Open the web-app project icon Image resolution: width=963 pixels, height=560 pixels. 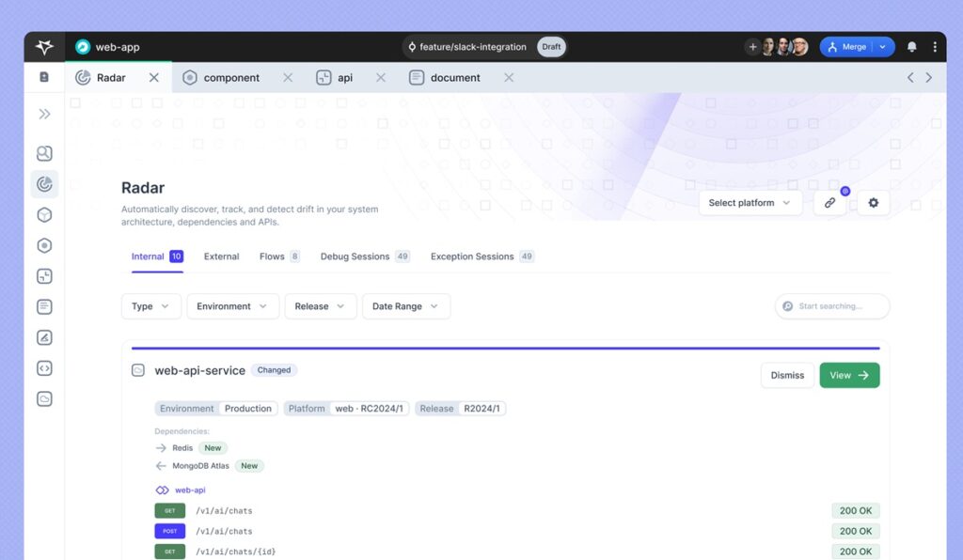pyautogui.click(x=83, y=47)
